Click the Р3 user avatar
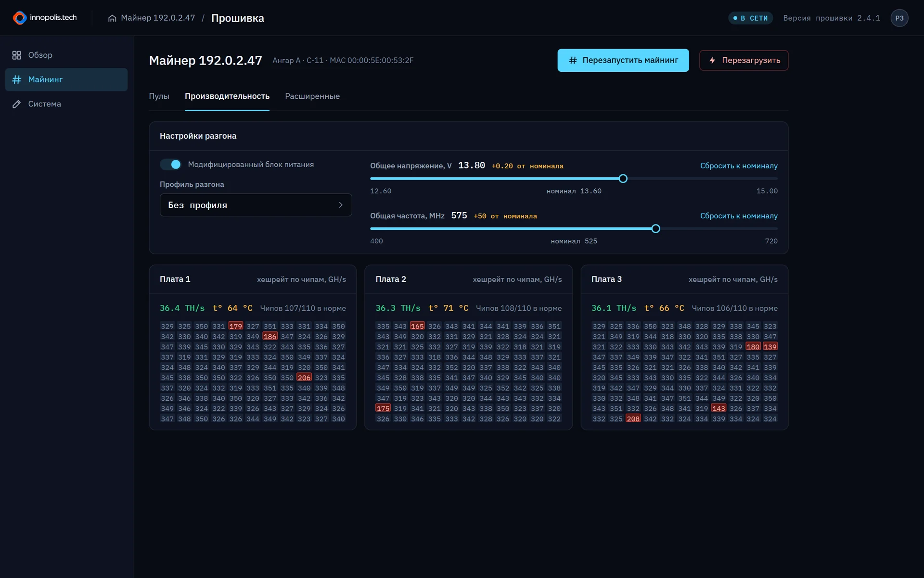This screenshot has width=924, height=578. point(899,18)
